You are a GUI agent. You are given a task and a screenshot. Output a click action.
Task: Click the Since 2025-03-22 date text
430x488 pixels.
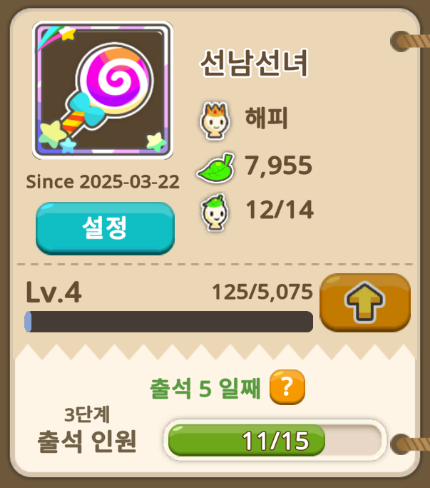click(x=103, y=182)
